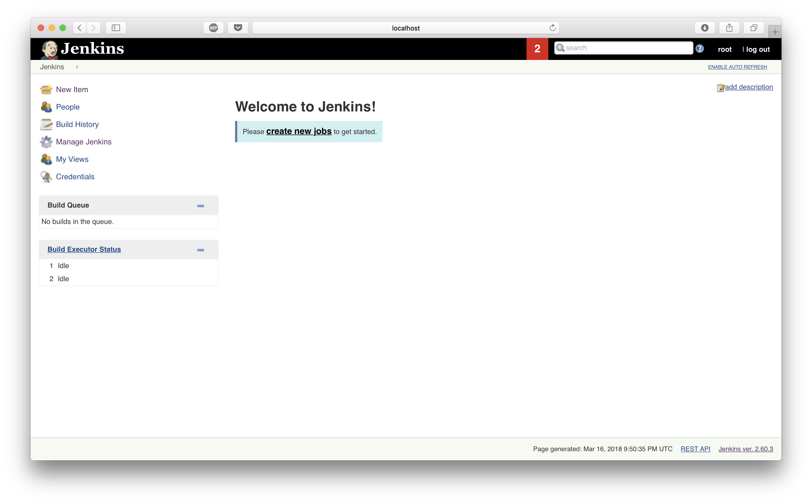Click the Jenkins breadcrumb text
This screenshot has width=812, height=504.
[52, 67]
